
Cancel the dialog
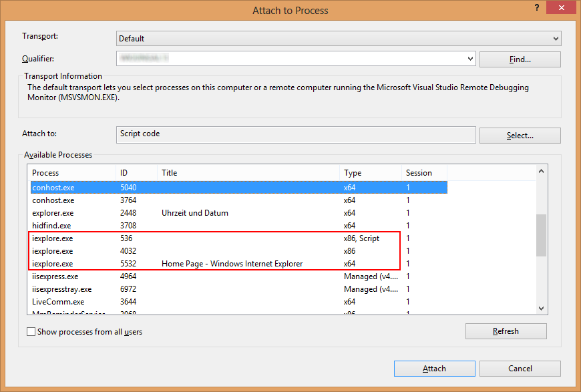(520, 369)
